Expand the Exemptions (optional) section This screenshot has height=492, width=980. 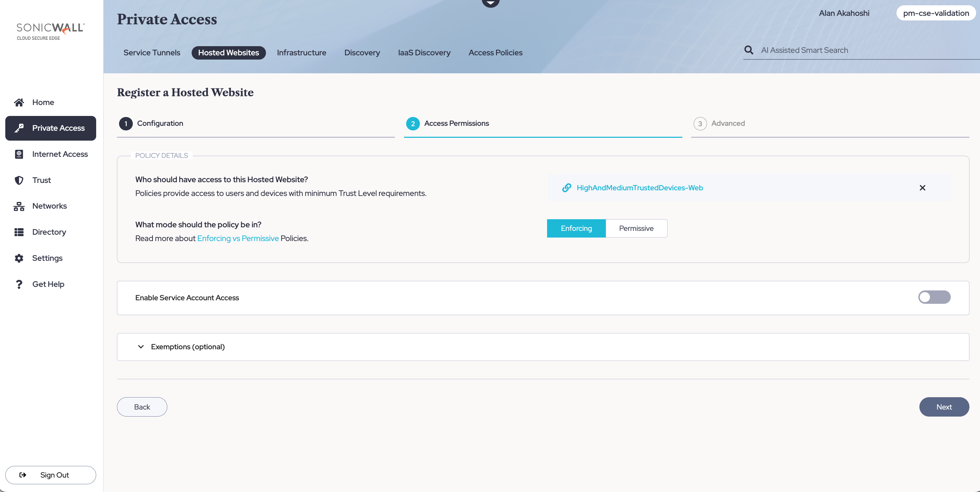141,347
